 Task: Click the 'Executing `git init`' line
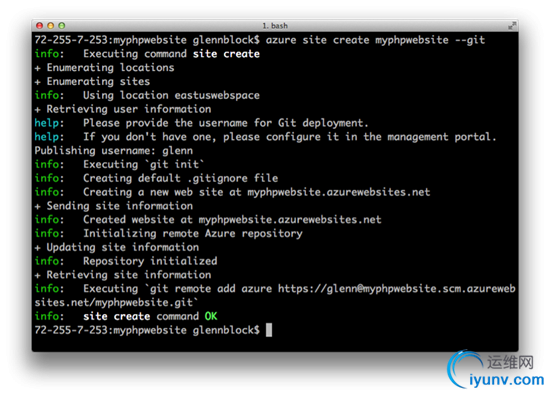[120, 164]
